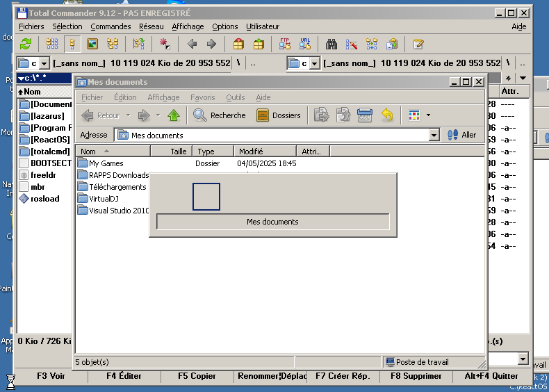The height and width of the screenshot is (392, 549).
Task: Open Notepad icon in Total Commander toolbar
Action: [418, 44]
